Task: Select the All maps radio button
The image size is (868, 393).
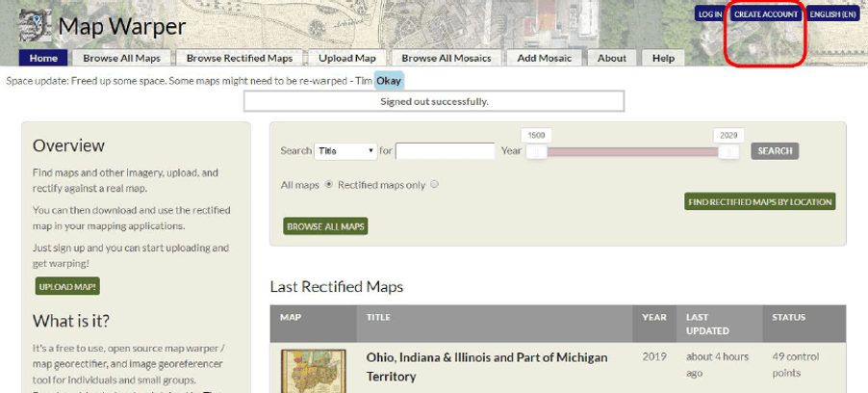Action: (330, 184)
